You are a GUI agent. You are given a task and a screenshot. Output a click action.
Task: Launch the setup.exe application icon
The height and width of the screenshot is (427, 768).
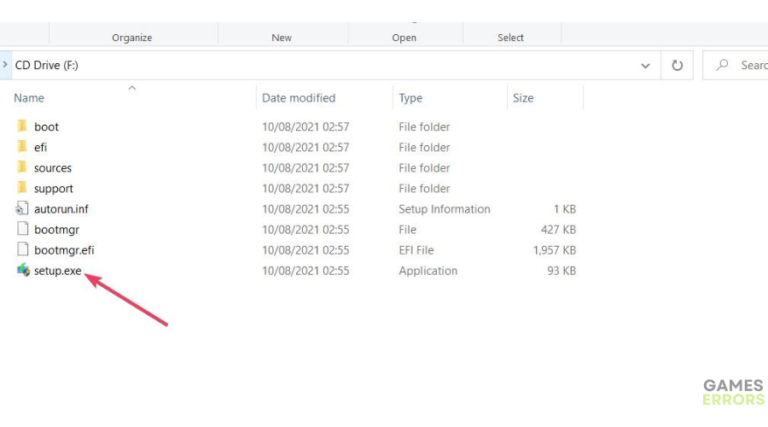pyautogui.click(x=23, y=270)
